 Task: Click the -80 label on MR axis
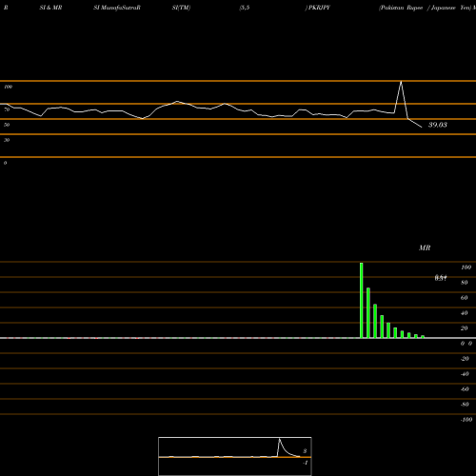[x=465, y=405]
